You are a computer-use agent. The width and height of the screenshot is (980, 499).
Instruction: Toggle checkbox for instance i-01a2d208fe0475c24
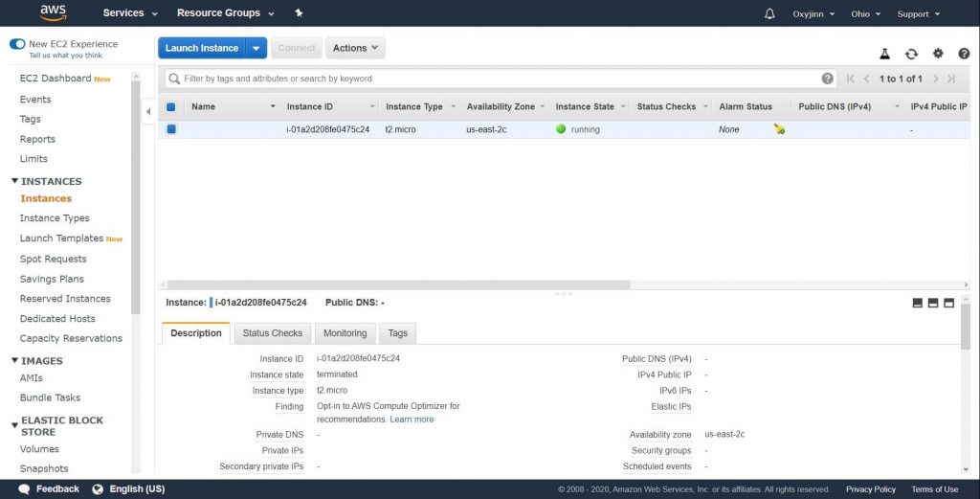click(170, 128)
